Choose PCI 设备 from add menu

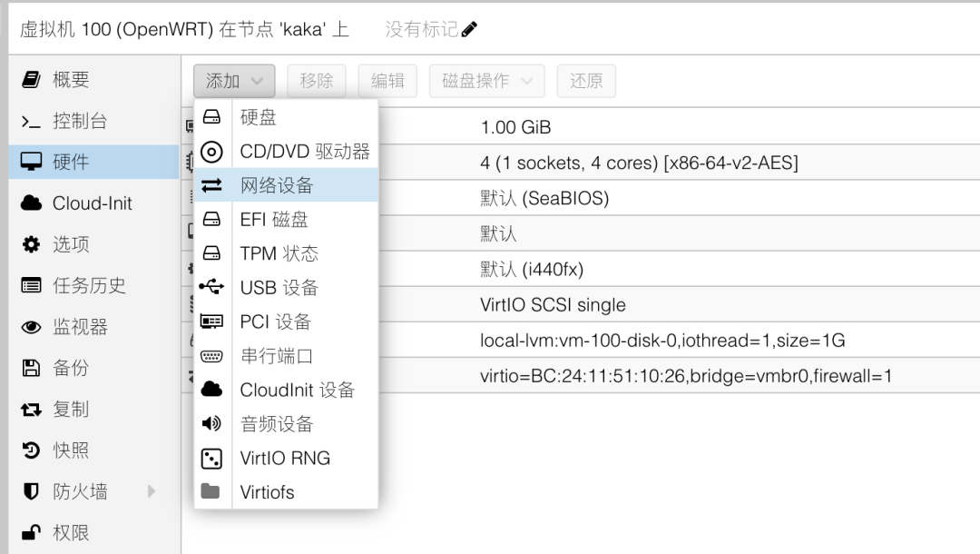[286, 322]
